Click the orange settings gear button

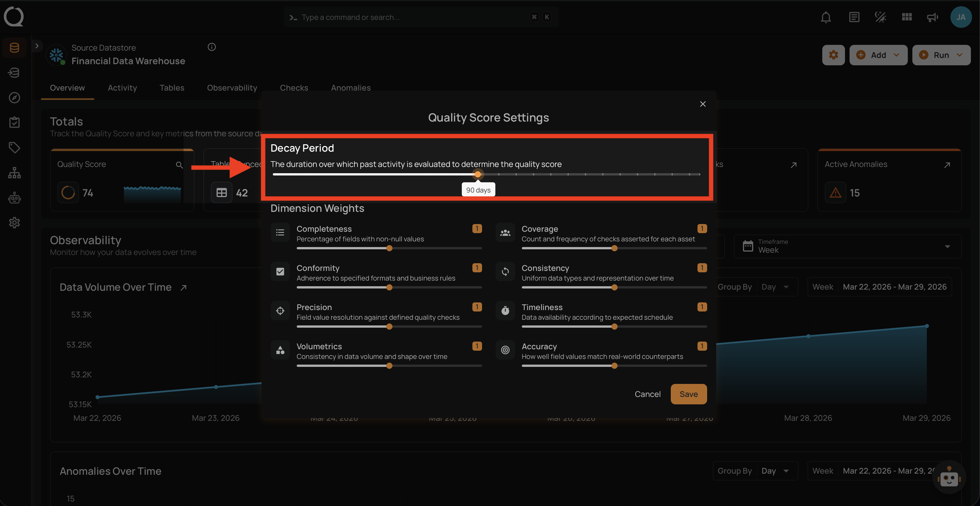click(x=833, y=55)
